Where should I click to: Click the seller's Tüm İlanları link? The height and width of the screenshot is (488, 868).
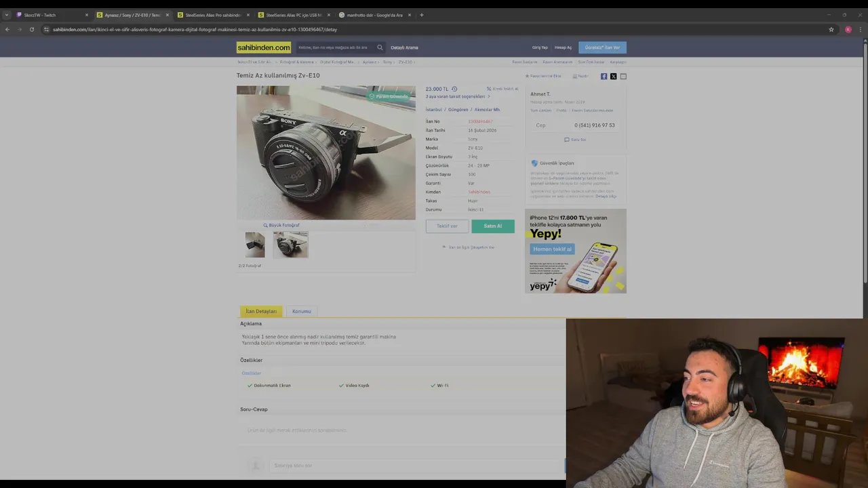point(541,110)
